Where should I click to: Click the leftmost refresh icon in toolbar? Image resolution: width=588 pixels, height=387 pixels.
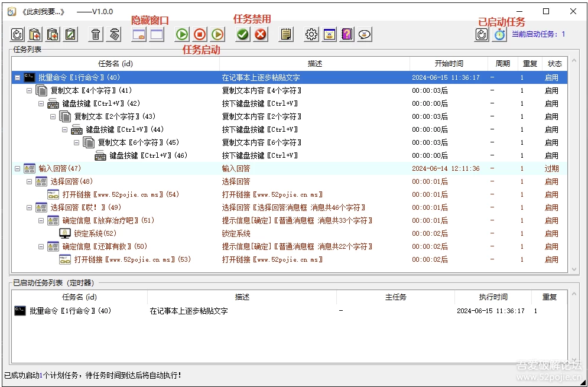coord(17,35)
